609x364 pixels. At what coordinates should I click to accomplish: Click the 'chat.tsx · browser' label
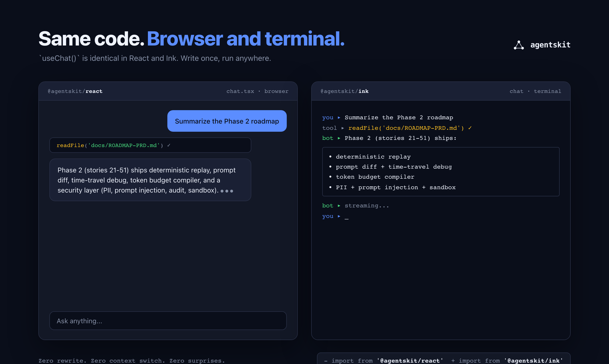[257, 91]
